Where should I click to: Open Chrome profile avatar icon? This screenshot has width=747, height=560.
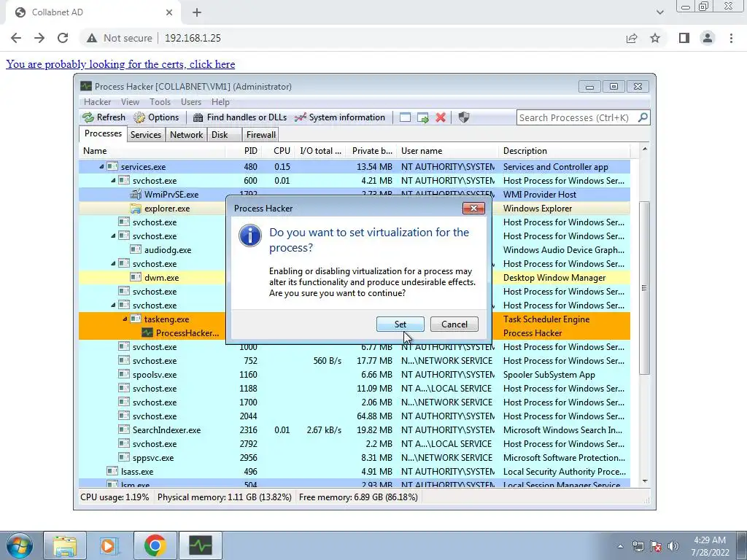click(x=708, y=38)
